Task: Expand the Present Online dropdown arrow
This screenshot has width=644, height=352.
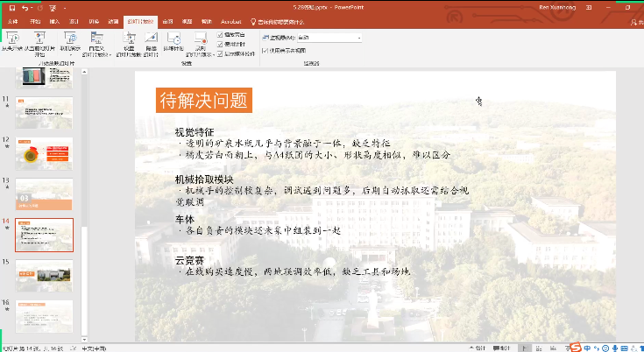Action: tap(71, 55)
